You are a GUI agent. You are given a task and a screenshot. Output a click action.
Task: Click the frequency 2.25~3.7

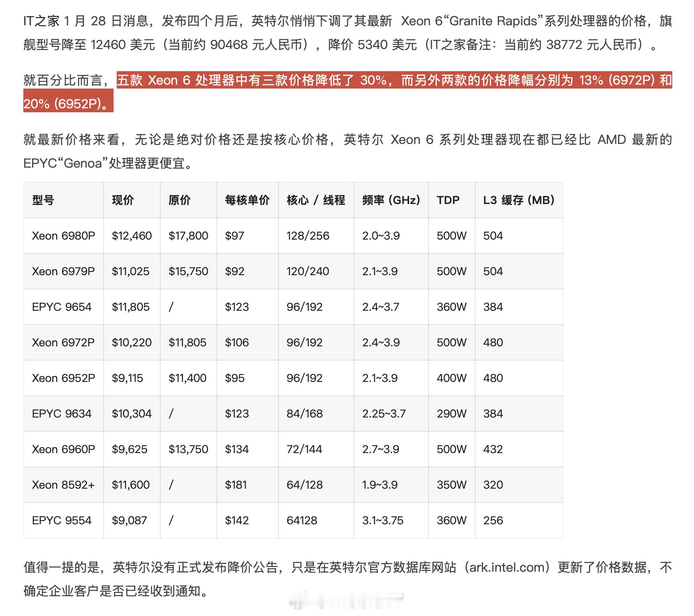pos(384,414)
